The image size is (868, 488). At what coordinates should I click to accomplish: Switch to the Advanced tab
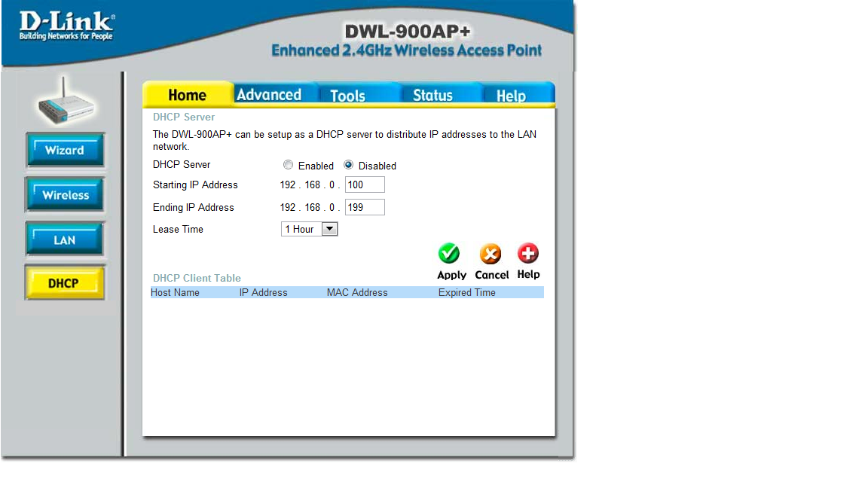point(269,95)
